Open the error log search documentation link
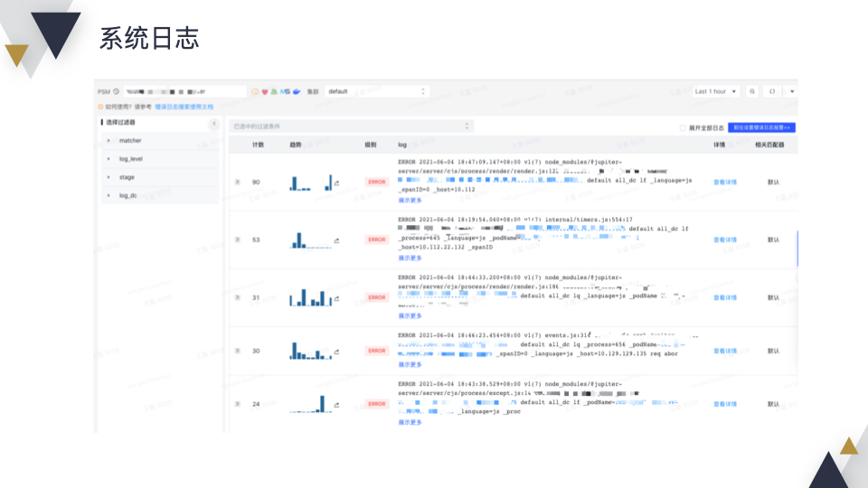Image resolution: width=868 pixels, height=488 pixels. [x=184, y=107]
